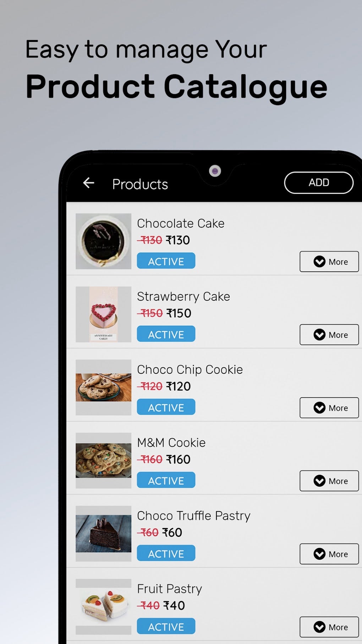This screenshot has height=644, width=362.
Task: Expand More options for Choco Chip Cookie
Action: [329, 408]
